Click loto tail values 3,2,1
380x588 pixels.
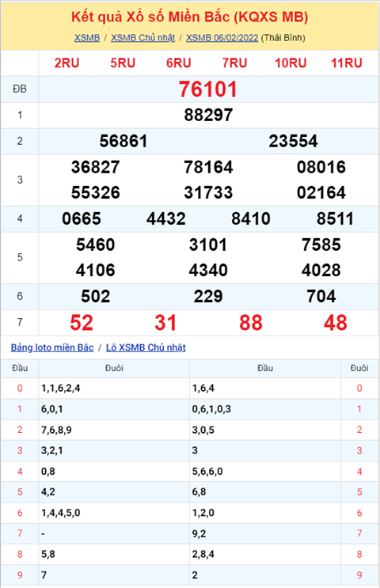(51, 450)
